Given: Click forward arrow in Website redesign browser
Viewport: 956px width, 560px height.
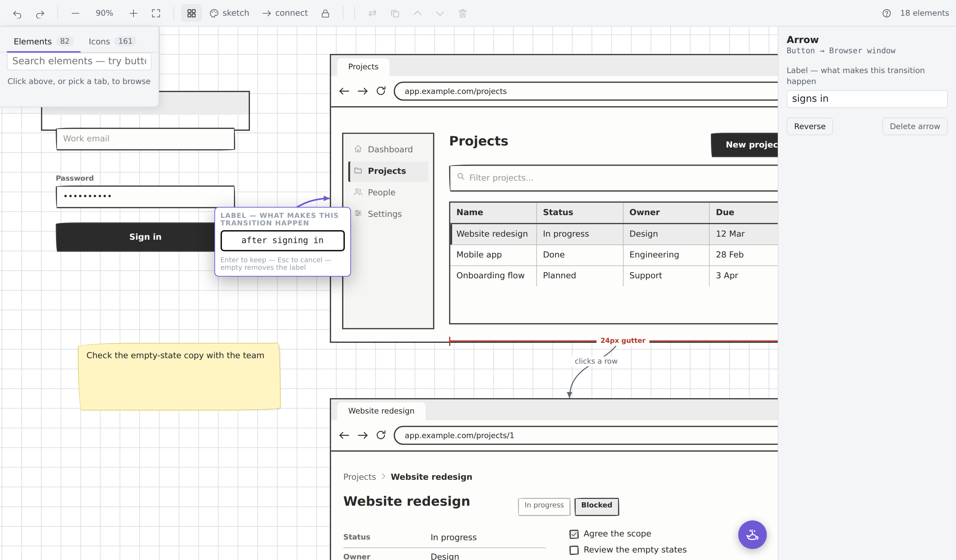Looking at the screenshot, I should coord(363,435).
